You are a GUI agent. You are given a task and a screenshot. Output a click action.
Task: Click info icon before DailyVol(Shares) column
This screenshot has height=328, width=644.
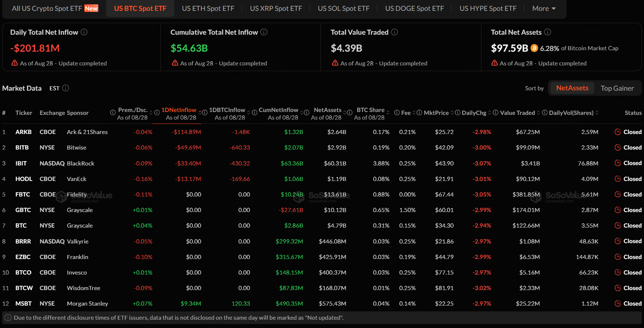(545, 113)
